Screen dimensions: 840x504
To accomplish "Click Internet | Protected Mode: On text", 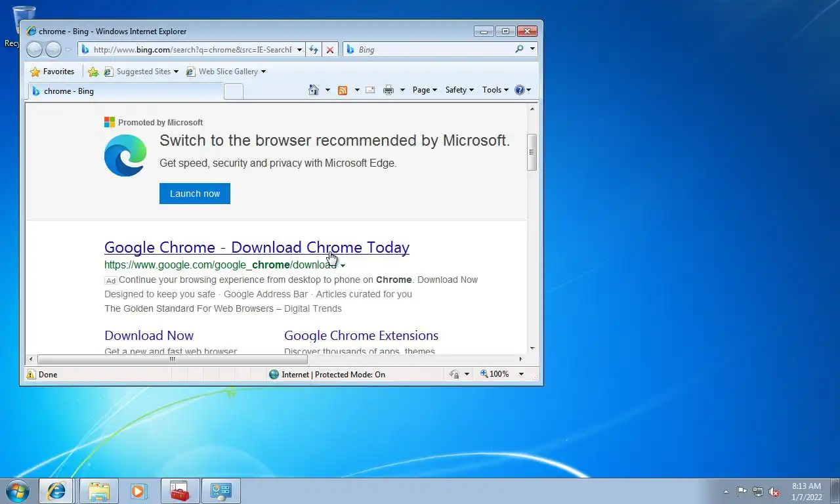I will pyautogui.click(x=333, y=375).
